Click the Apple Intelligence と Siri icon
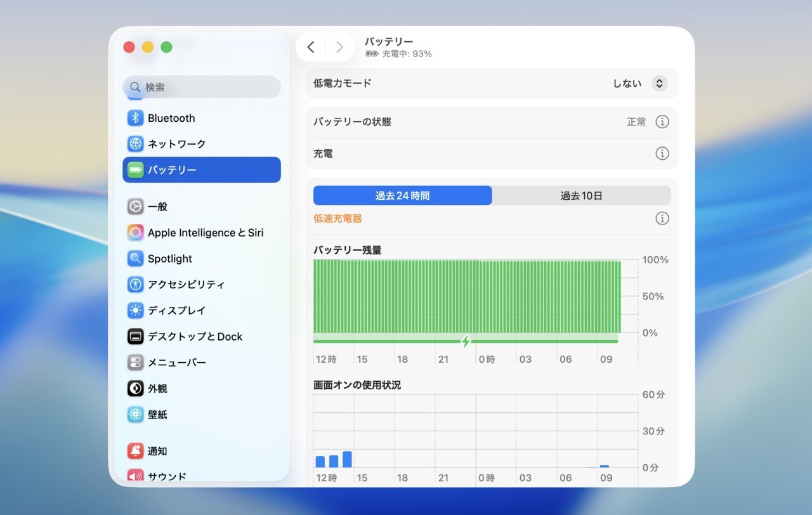 [x=135, y=233]
